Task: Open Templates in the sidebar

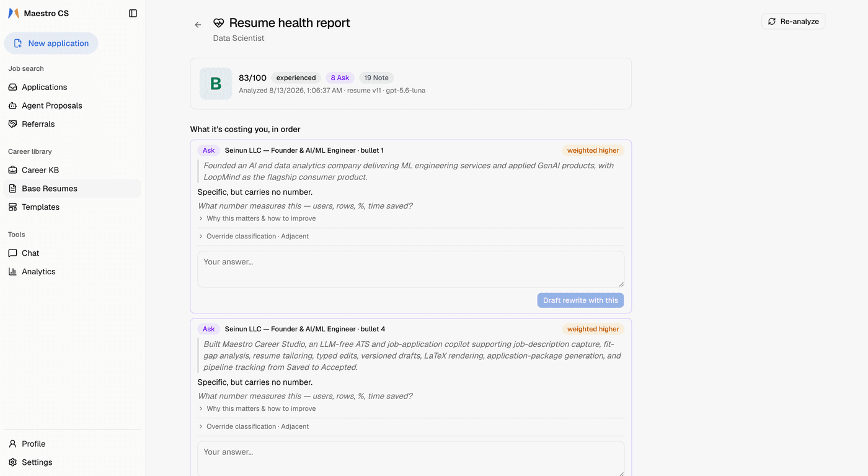Action: click(x=73, y=207)
